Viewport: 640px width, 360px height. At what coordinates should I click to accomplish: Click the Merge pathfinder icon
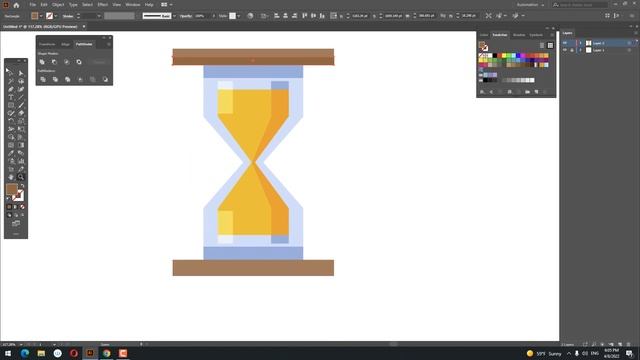pos(68,79)
